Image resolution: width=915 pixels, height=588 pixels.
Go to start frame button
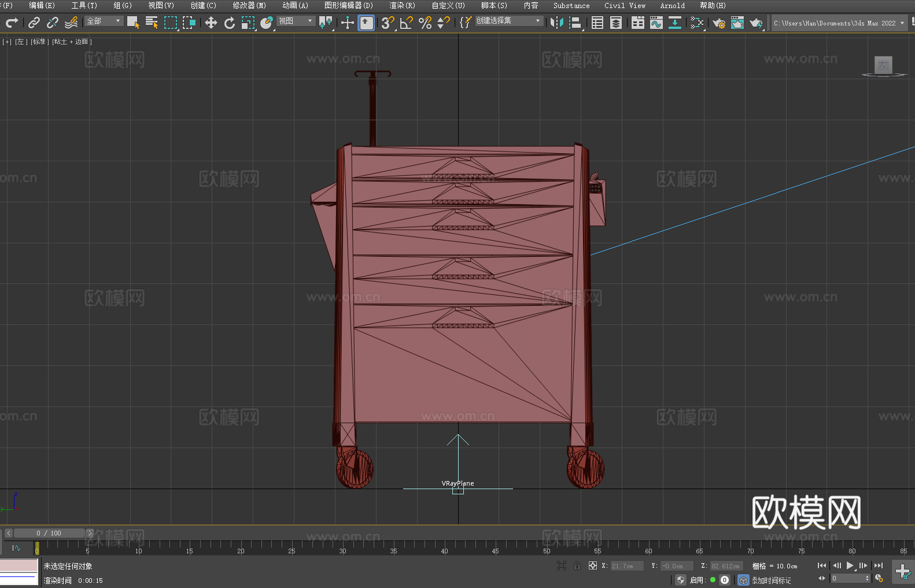821,565
